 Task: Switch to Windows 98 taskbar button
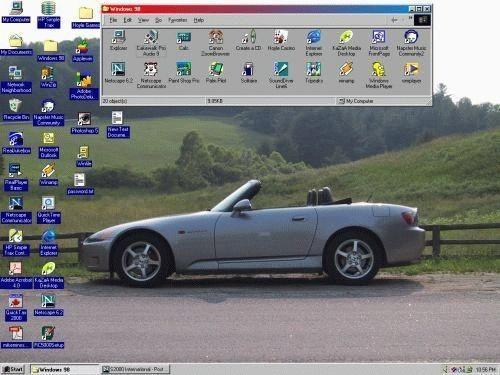[x=64, y=369]
